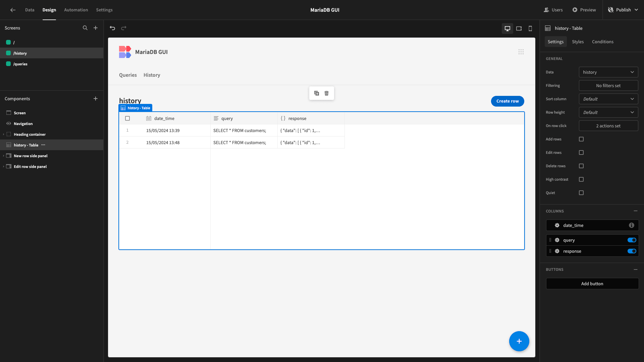
Task: Click the redo arrow
Action: coord(124,28)
